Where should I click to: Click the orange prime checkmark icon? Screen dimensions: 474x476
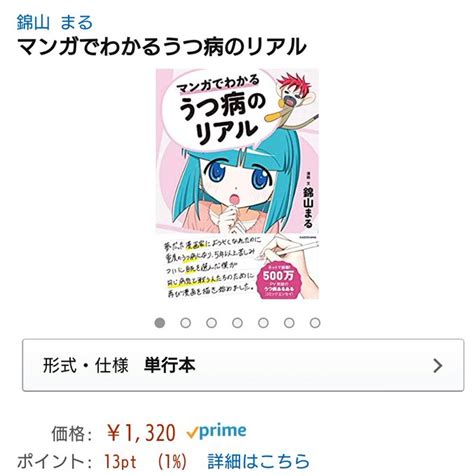(192, 433)
